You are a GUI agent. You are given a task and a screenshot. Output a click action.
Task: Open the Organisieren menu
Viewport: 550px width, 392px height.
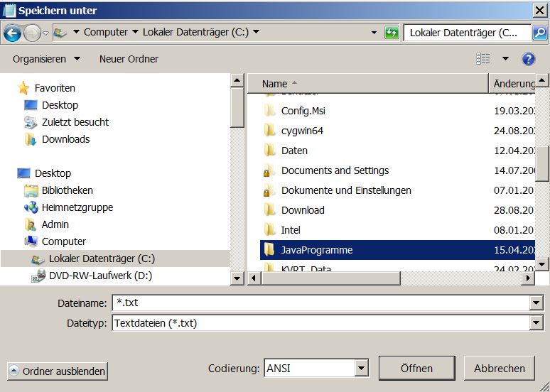click(x=46, y=59)
